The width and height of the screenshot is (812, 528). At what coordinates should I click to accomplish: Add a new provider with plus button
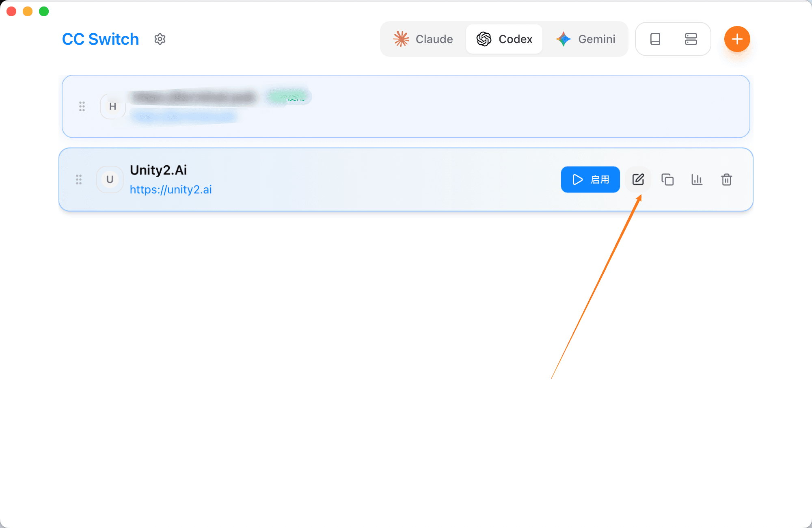click(737, 39)
